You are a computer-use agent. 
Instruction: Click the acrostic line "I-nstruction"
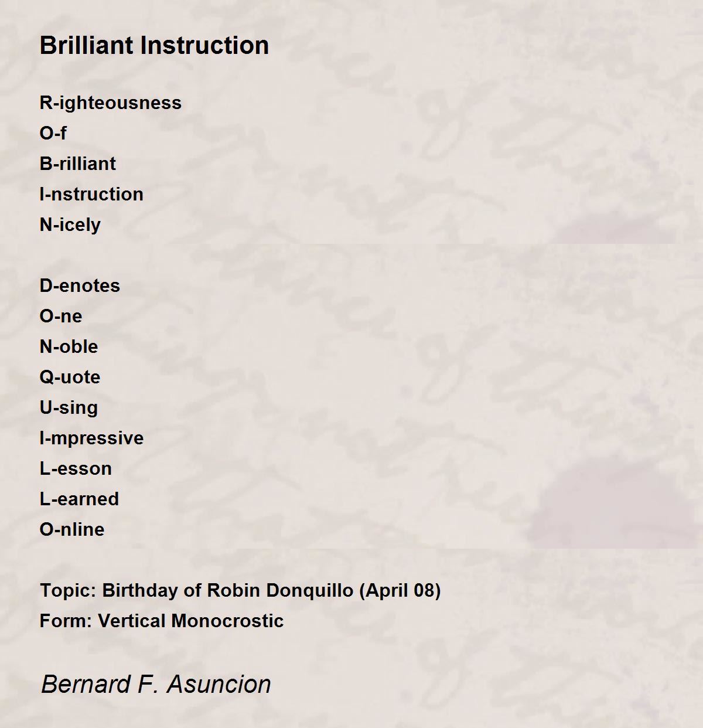(x=91, y=195)
